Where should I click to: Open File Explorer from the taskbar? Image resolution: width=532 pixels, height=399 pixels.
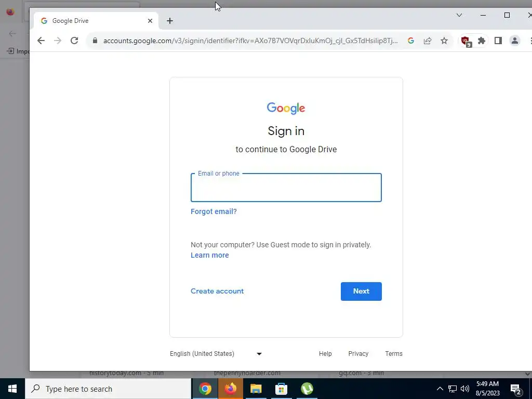[256, 389]
